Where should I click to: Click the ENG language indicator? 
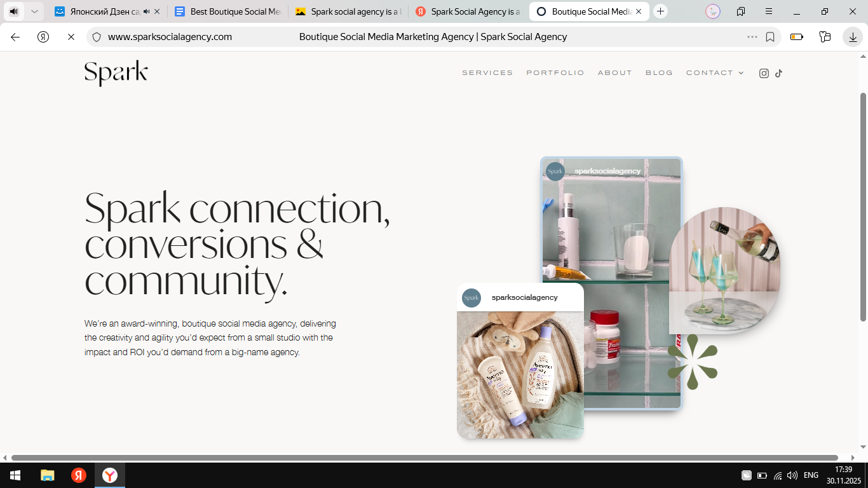811,475
